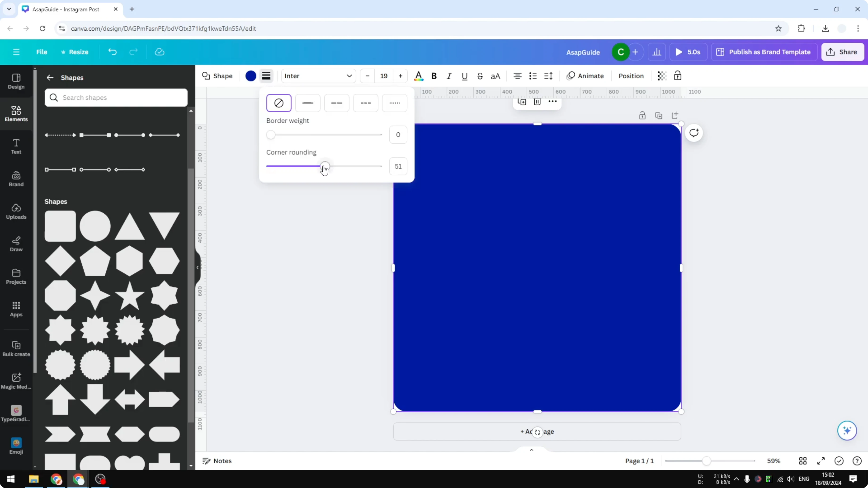This screenshot has height=488, width=868.
Task: Toggle bold formatting
Action: (x=434, y=76)
